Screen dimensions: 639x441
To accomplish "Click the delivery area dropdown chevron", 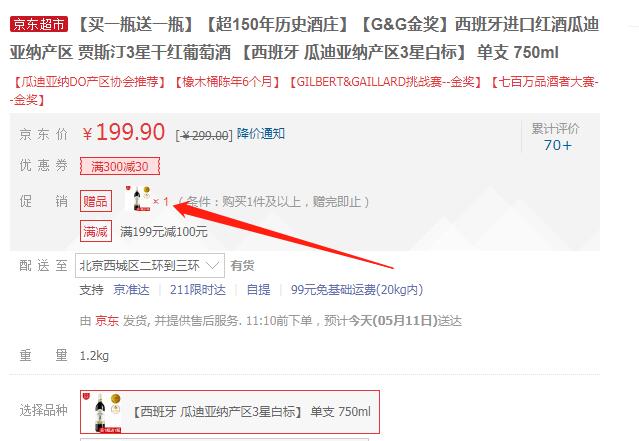I will (x=212, y=266).
